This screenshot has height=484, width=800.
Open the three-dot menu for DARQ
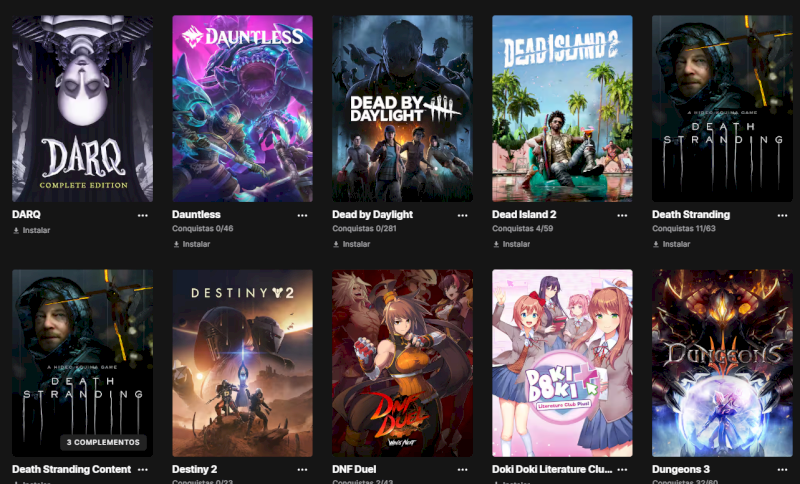(142, 215)
